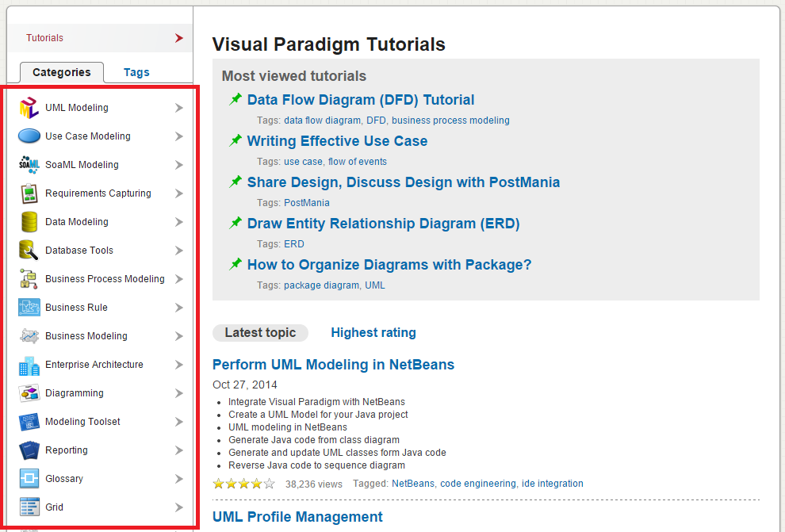Image resolution: width=785 pixels, height=532 pixels.
Task: Click the pin icon beside Share Design with PostMania
Action: click(x=235, y=182)
